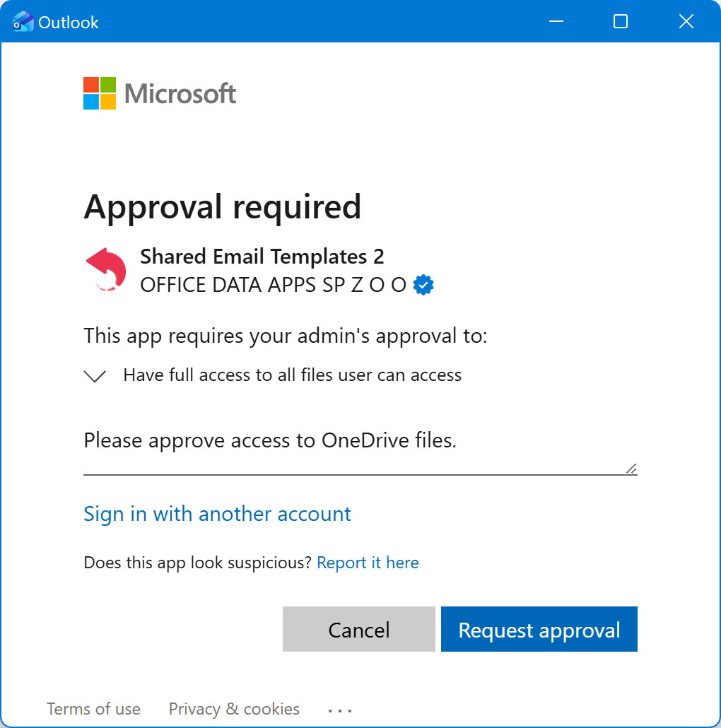The image size is (721, 728).
Task: Click the publisher name OFFICE DATA APPS
Action: point(272,285)
